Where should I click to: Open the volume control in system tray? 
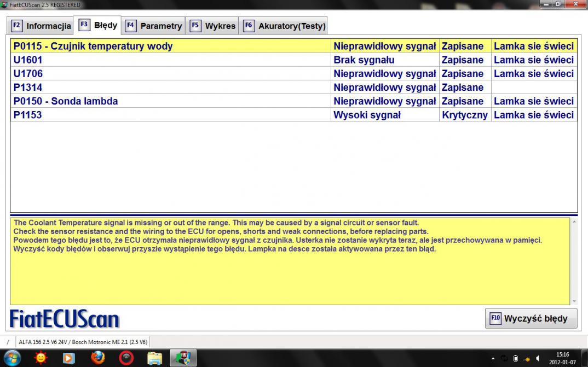click(538, 358)
